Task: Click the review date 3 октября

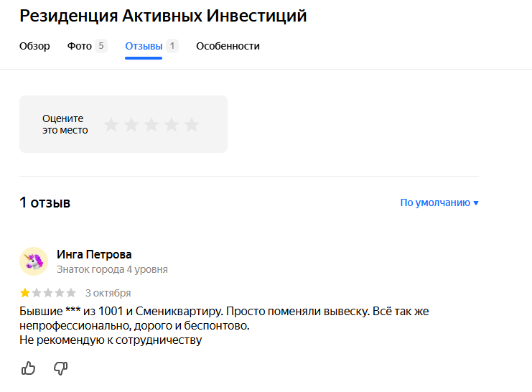Action: [x=108, y=293]
